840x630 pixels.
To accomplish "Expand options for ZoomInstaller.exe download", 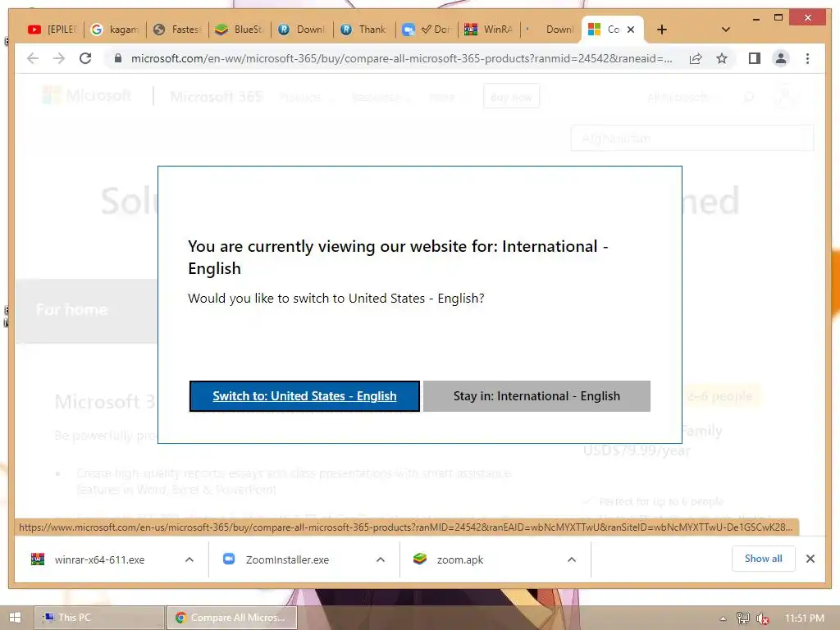I will pos(381,559).
